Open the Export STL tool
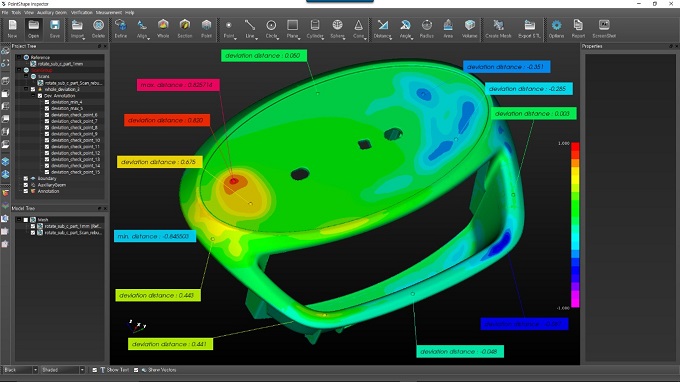The image size is (680, 382). (529, 29)
